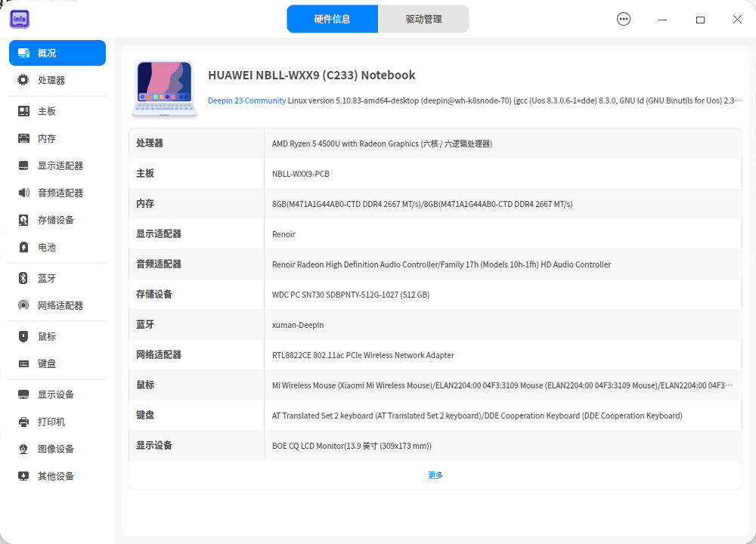Select the NBLL-WXX9-PCB value text
Image resolution: width=756 pixels, height=544 pixels.
301,174
